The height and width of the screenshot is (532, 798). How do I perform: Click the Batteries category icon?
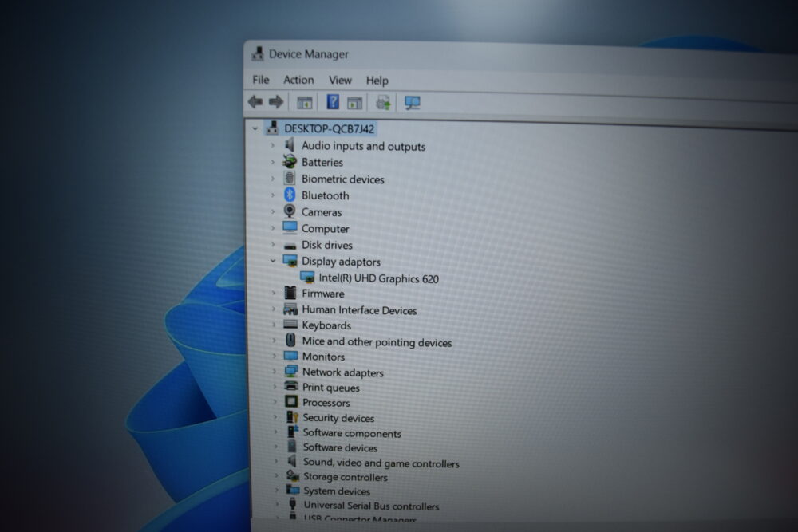pyautogui.click(x=290, y=162)
